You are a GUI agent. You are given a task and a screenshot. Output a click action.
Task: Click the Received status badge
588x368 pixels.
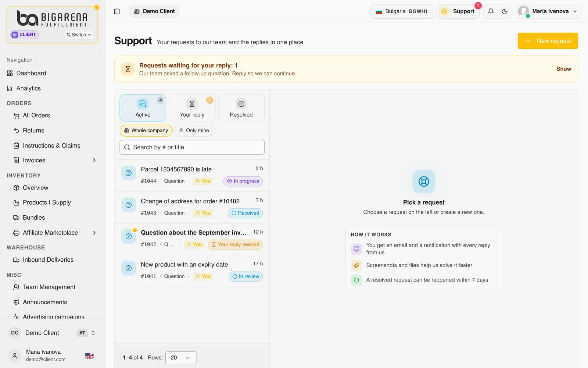(245, 213)
